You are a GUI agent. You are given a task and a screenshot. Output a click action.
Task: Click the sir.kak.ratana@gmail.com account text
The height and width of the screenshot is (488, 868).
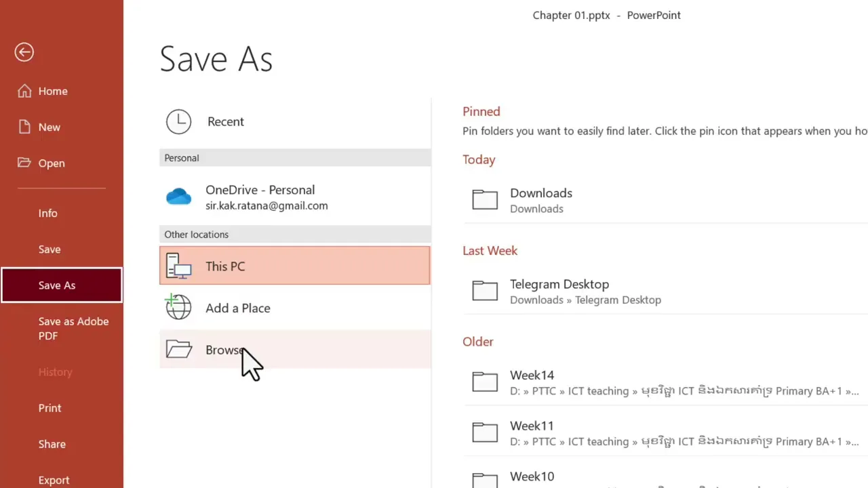(x=267, y=205)
